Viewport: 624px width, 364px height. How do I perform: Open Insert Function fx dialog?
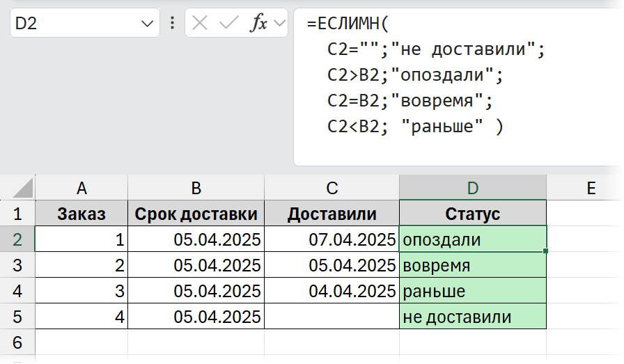coord(258,23)
